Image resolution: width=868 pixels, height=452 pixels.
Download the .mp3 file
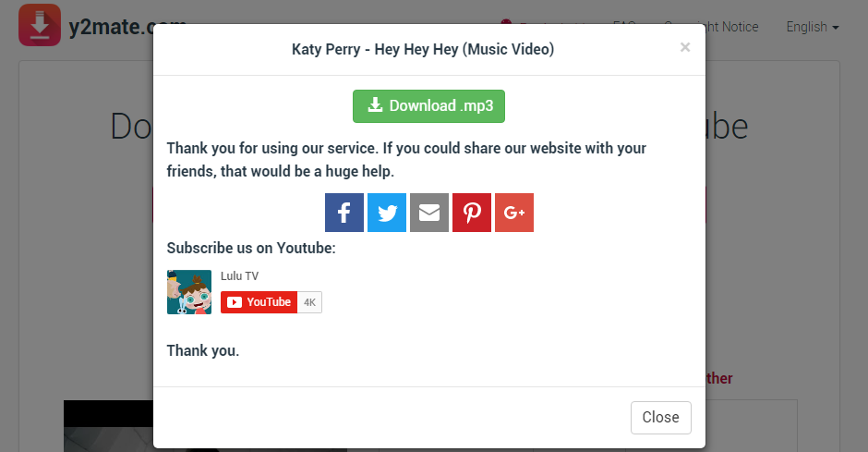click(x=428, y=106)
